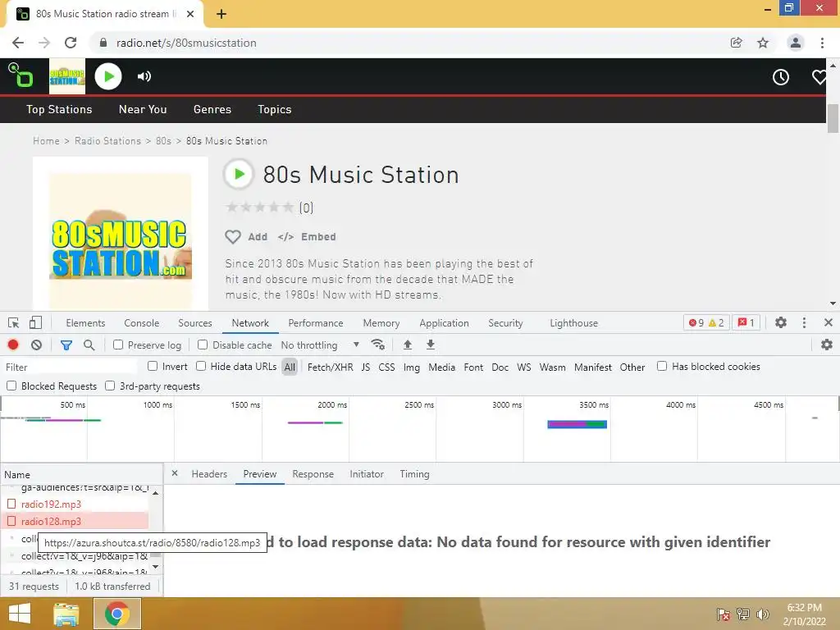
Task: Open DevTools settings gear
Action: pyautogui.click(x=781, y=322)
